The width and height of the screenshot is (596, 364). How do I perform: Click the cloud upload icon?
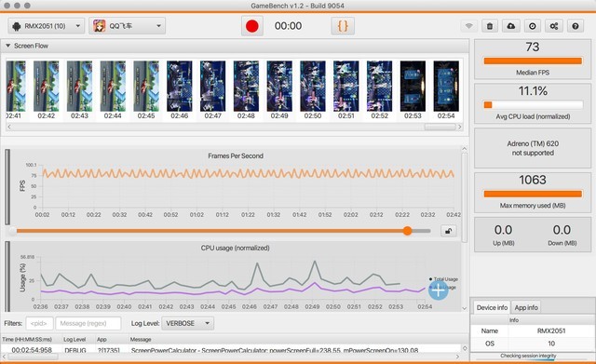(x=511, y=26)
